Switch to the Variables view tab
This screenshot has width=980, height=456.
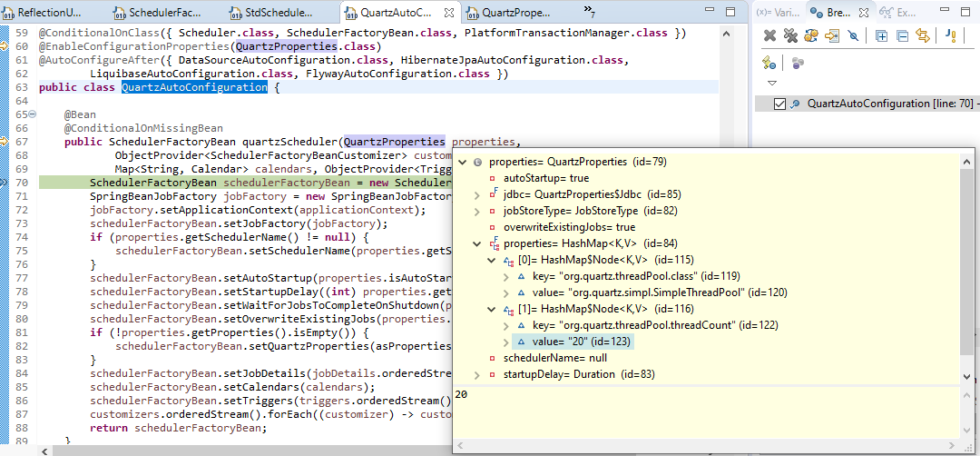778,12
